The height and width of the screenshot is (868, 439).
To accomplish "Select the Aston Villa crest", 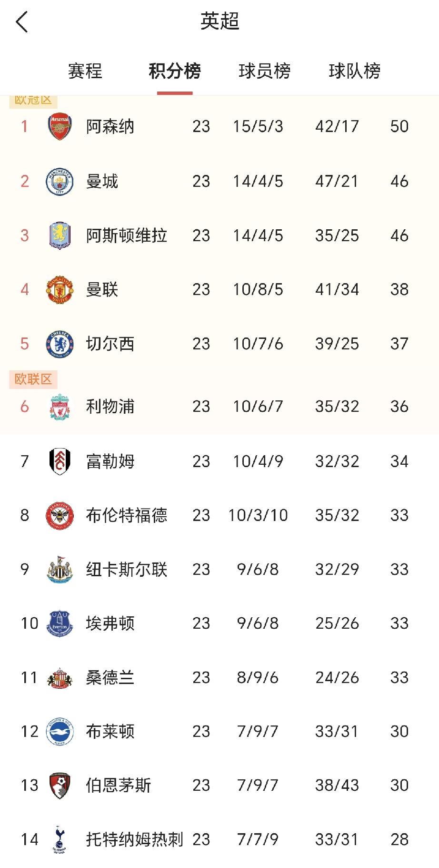I will (60, 235).
